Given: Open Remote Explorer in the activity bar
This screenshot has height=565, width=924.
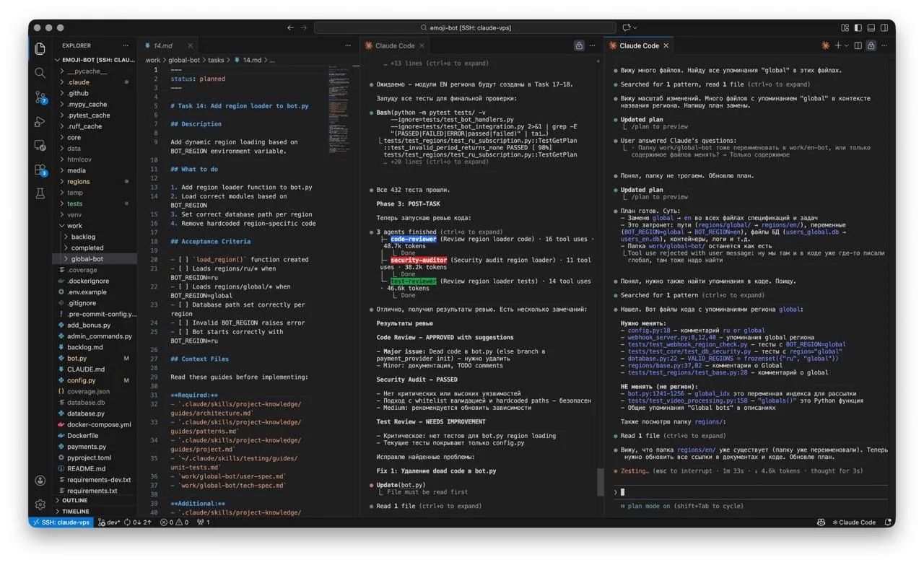Looking at the screenshot, I should [x=40, y=146].
